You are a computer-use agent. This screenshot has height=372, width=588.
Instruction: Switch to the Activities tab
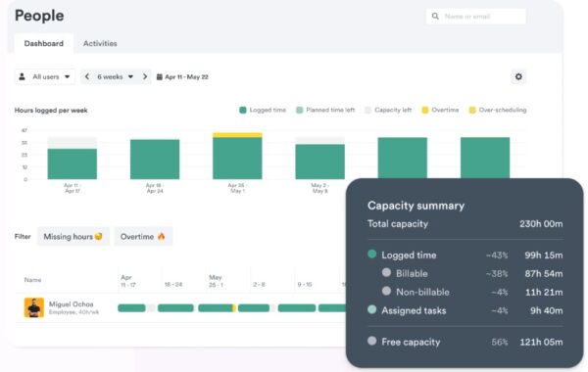point(100,43)
